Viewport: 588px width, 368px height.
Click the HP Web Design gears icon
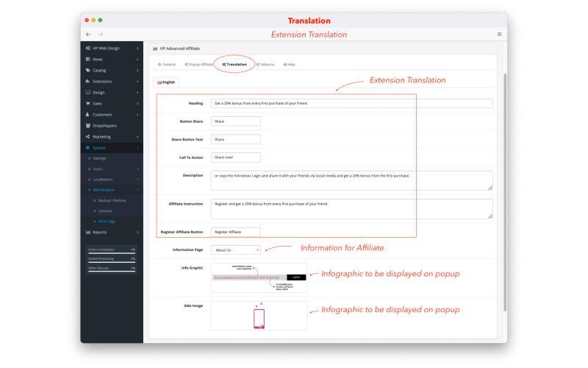(87, 48)
